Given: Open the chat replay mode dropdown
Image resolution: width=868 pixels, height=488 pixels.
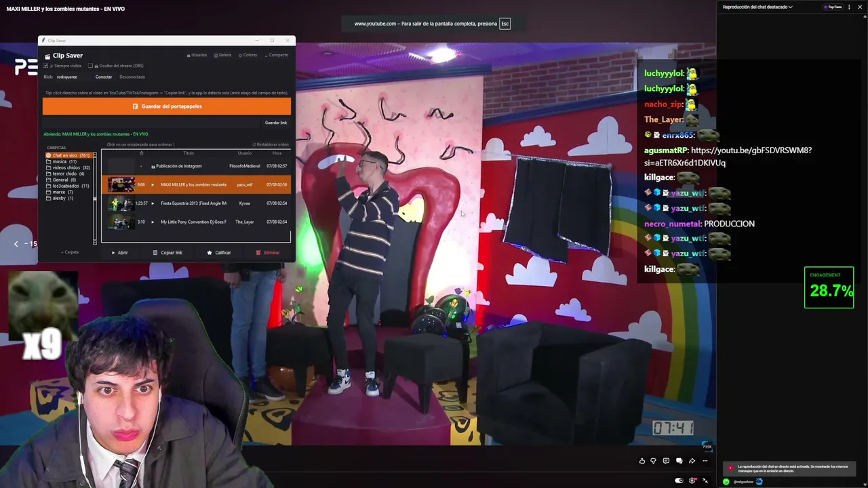Looking at the screenshot, I should point(757,7).
